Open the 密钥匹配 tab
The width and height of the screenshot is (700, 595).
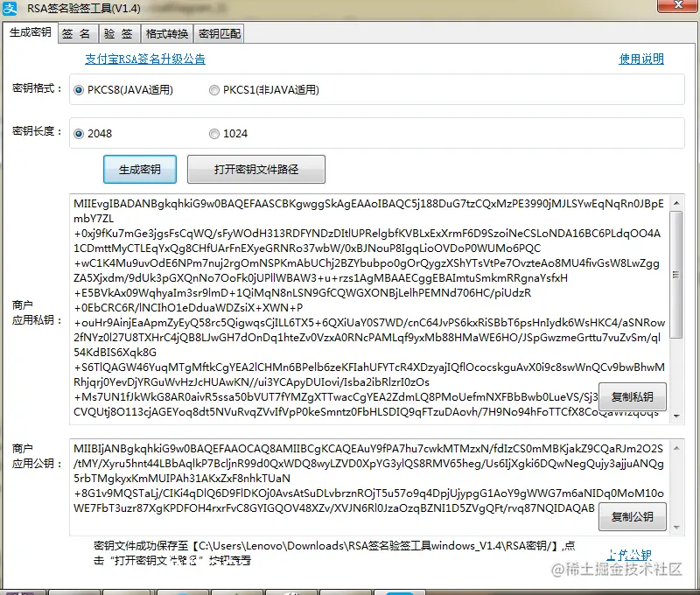(x=220, y=34)
